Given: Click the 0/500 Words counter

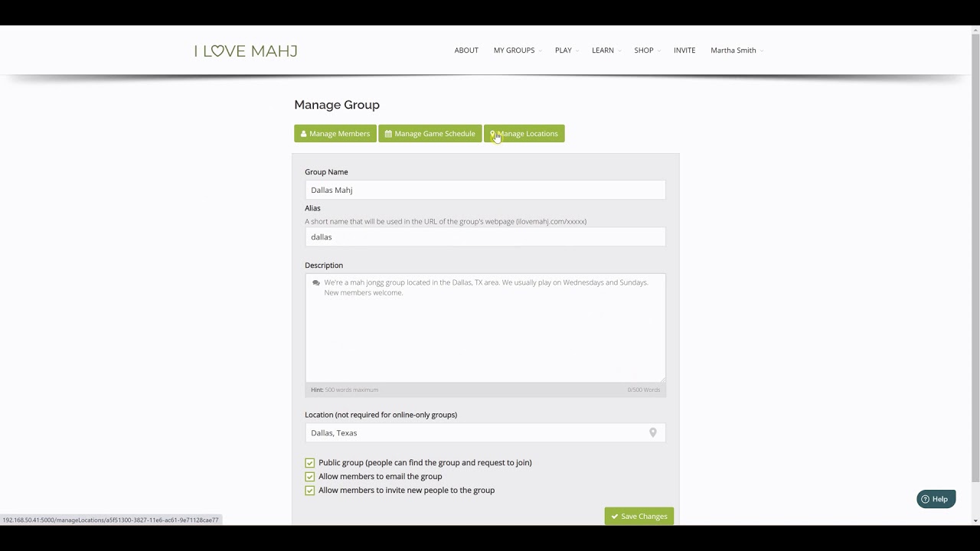Looking at the screenshot, I should click(643, 390).
